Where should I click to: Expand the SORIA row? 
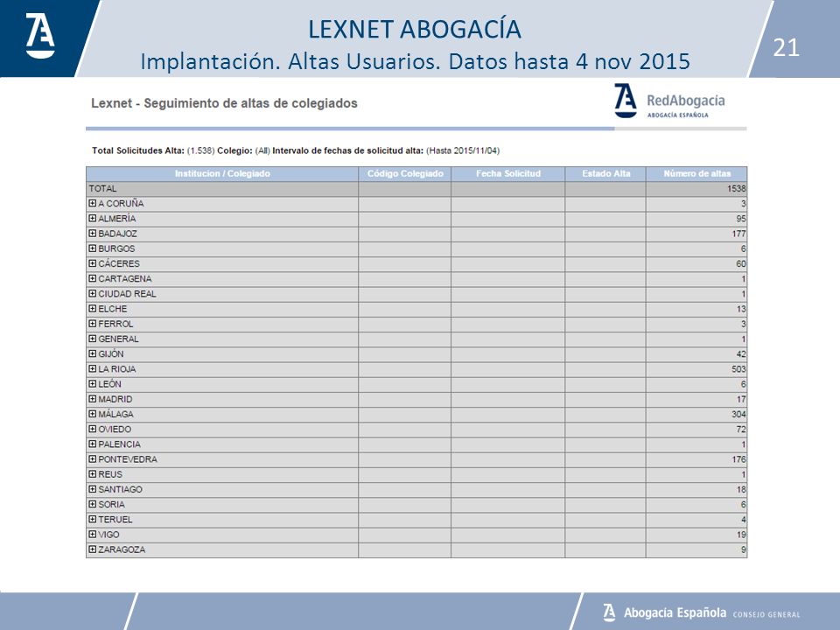tap(93, 504)
